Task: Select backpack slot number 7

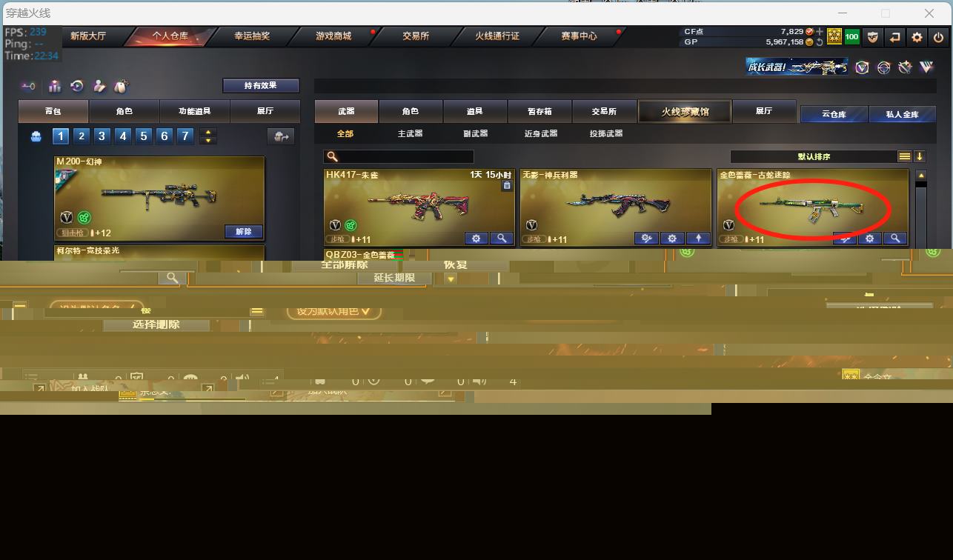Action: click(x=185, y=136)
